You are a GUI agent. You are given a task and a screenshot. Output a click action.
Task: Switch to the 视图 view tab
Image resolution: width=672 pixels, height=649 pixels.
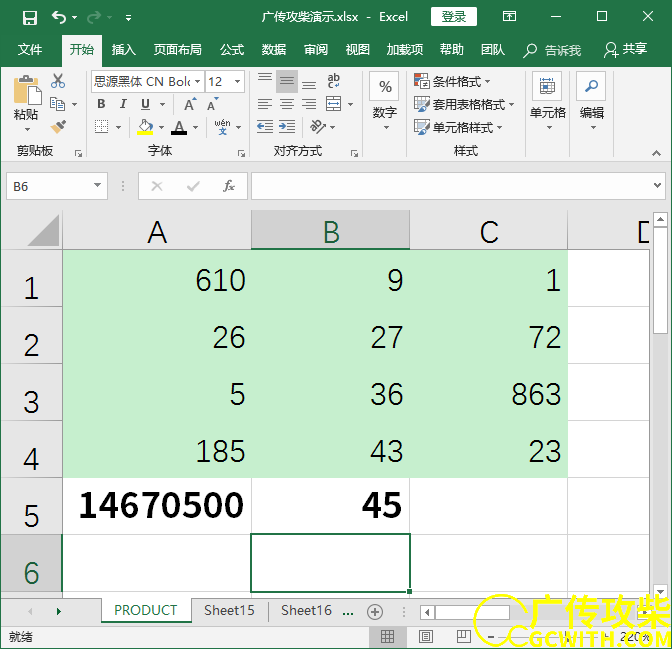357,50
